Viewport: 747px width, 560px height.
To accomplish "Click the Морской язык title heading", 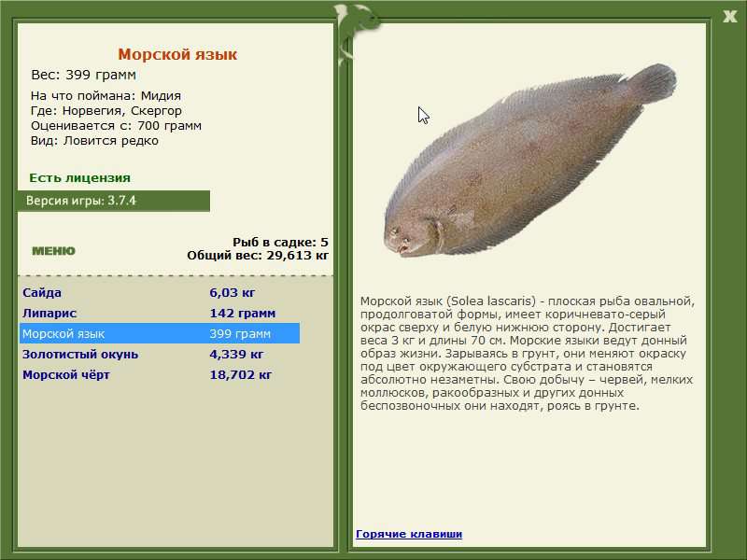I will click(177, 54).
